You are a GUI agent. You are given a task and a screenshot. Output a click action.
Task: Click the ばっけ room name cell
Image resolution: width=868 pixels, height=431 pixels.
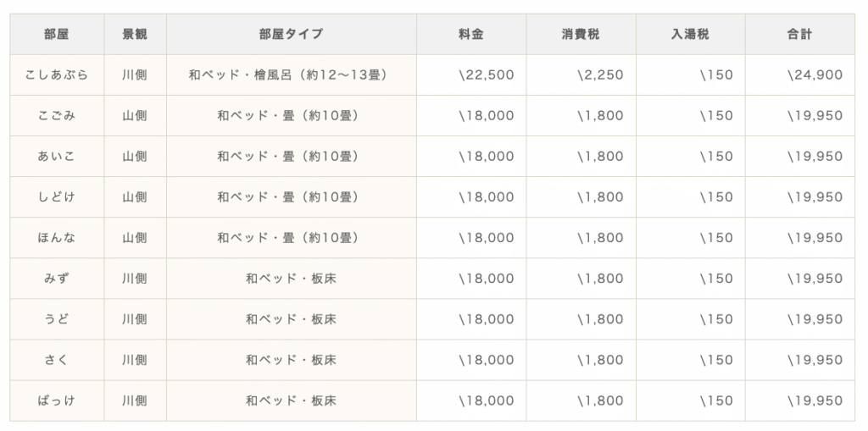tap(57, 401)
